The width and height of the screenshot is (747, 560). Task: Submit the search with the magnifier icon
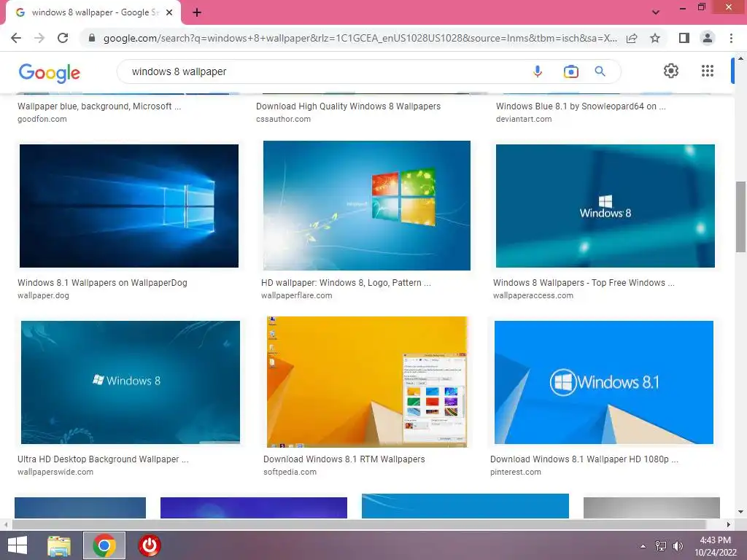[x=600, y=71]
